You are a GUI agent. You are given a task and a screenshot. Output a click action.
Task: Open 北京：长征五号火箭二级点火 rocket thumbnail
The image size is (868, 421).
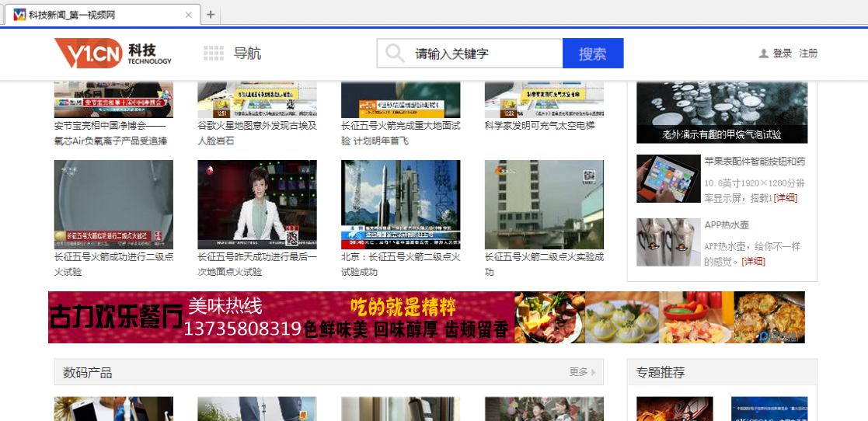pyautogui.click(x=400, y=204)
